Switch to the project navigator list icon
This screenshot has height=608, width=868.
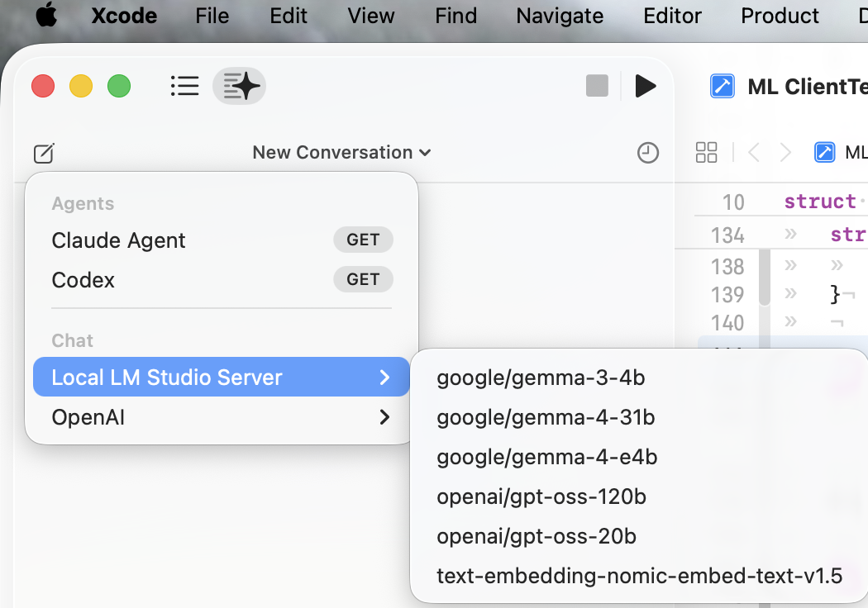click(184, 86)
